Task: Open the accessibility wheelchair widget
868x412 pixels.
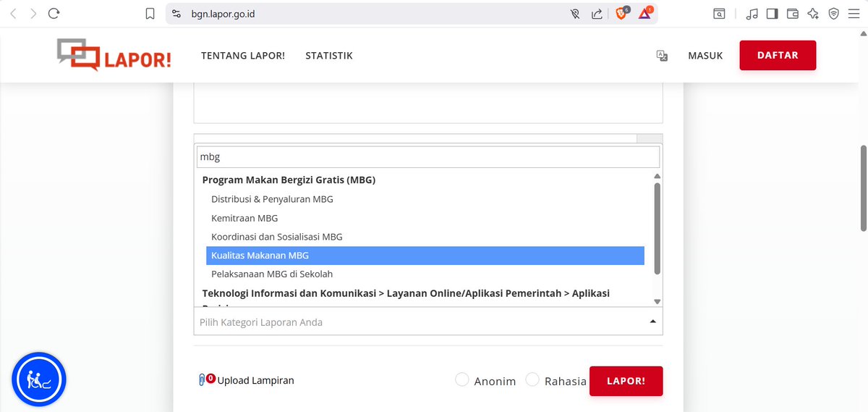Action: coord(39,379)
